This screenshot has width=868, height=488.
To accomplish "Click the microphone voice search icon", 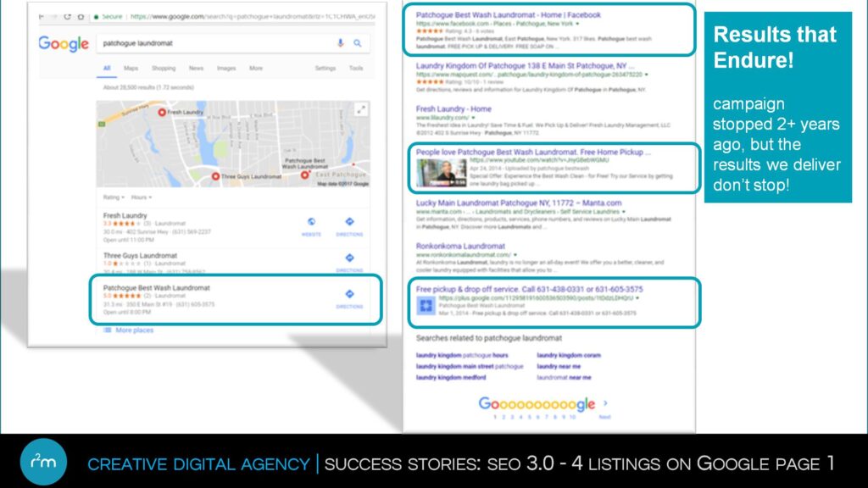I will (341, 43).
